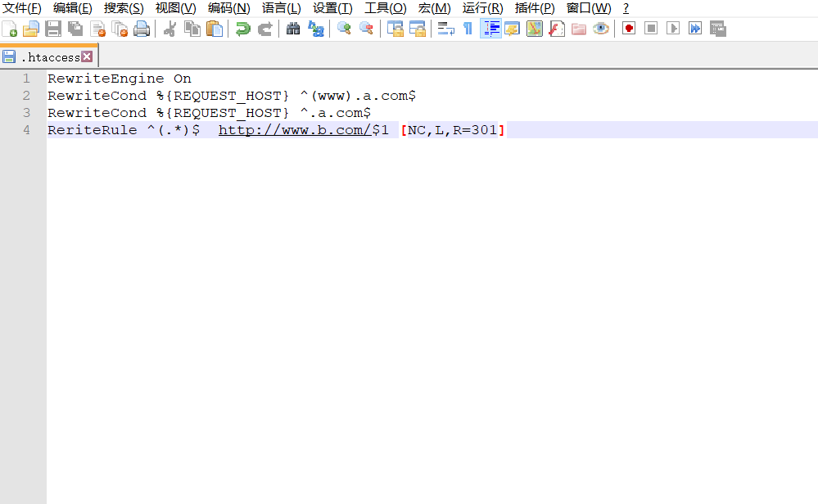818x504 pixels.
Task: Enable synchronized horizontal scrolling
Action: coord(417,29)
